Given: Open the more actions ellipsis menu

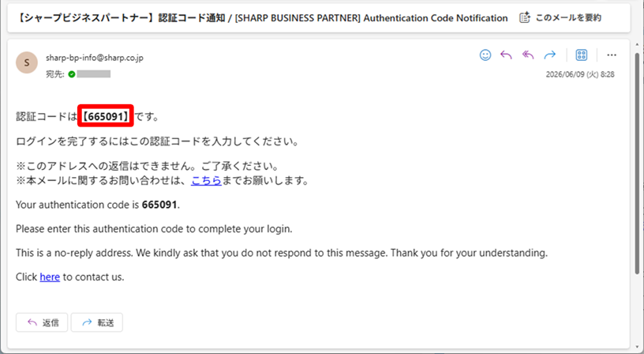Looking at the screenshot, I should click(612, 55).
